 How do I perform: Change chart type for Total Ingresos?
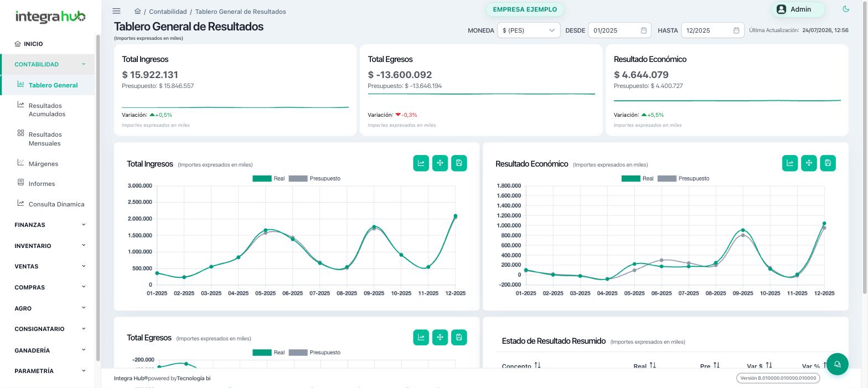[421, 163]
